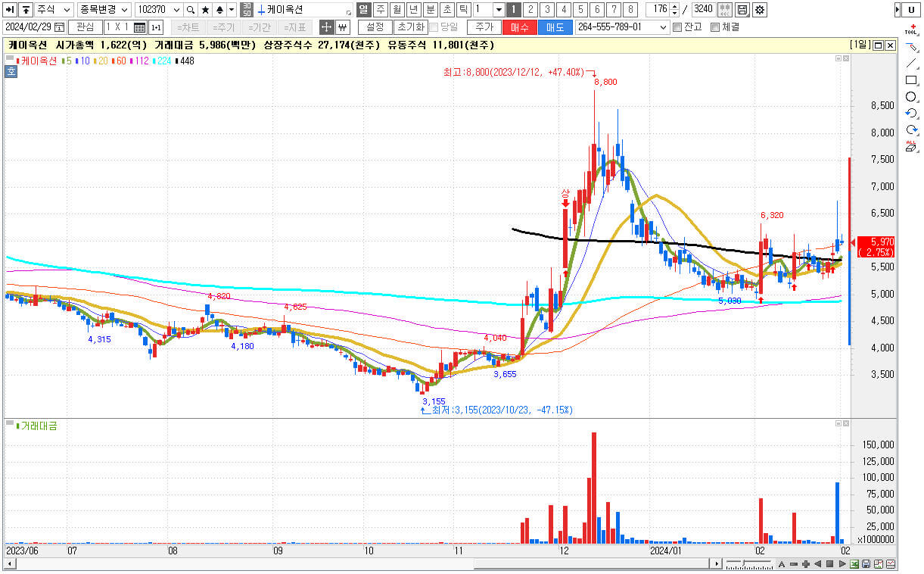Click the chart zoom slider at bottom
The image size is (924, 574).
[745, 564]
